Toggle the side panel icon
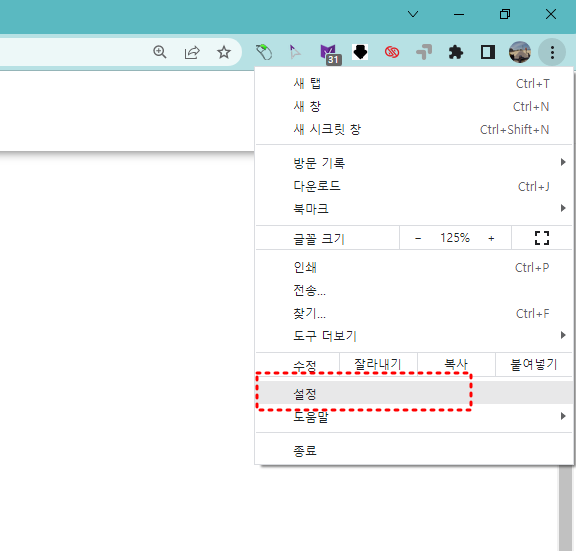The width and height of the screenshot is (576, 551). click(x=488, y=52)
